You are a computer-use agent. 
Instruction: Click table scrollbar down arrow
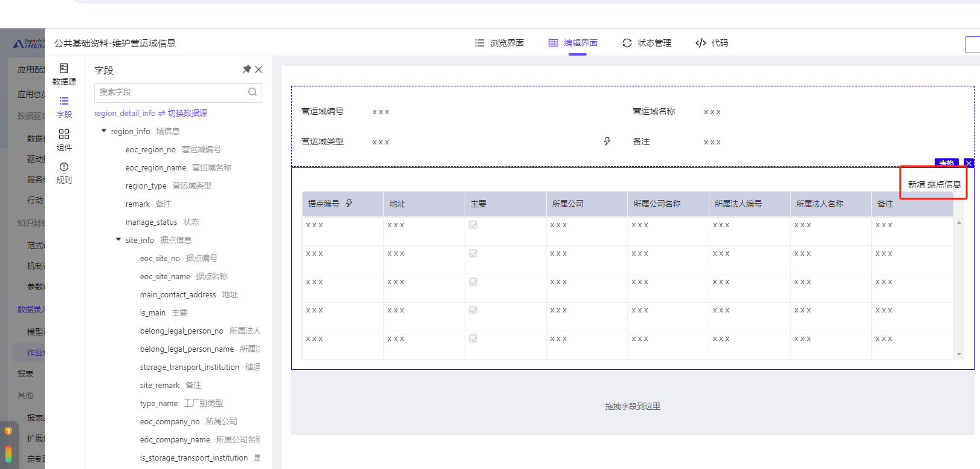point(959,354)
